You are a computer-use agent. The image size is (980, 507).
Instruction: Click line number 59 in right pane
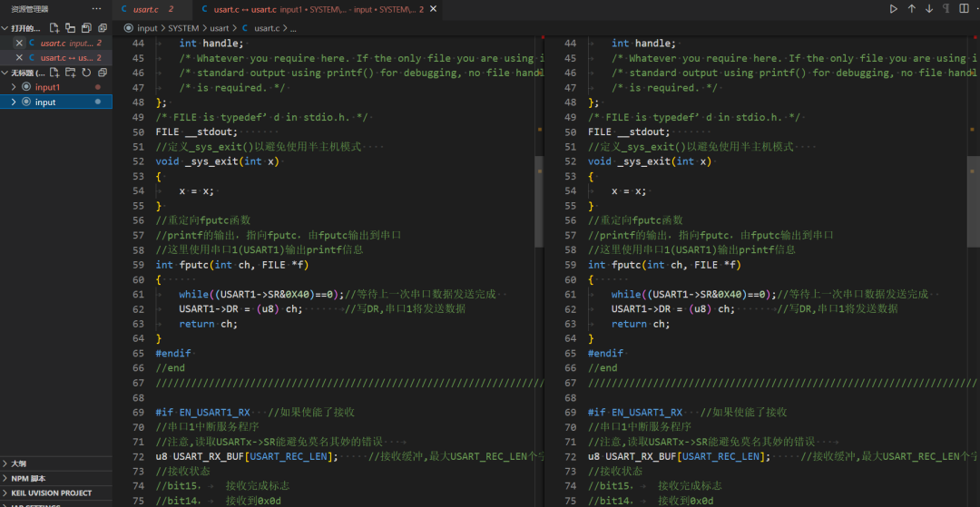point(571,265)
